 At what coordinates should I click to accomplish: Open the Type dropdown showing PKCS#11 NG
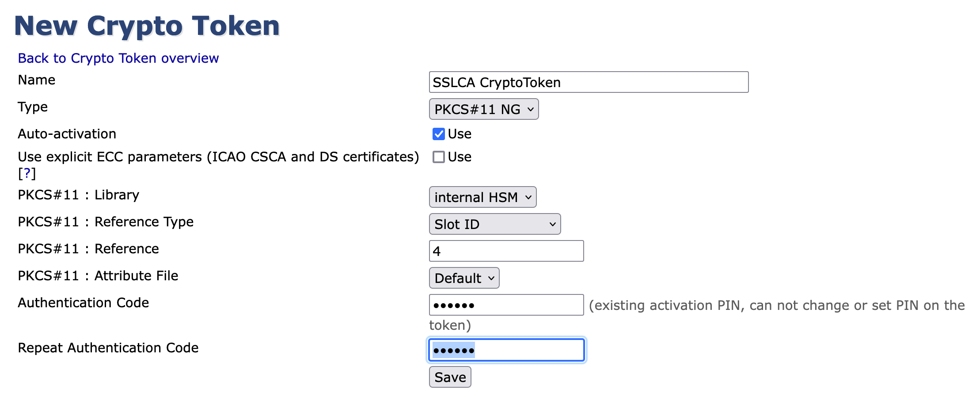coord(483,109)
